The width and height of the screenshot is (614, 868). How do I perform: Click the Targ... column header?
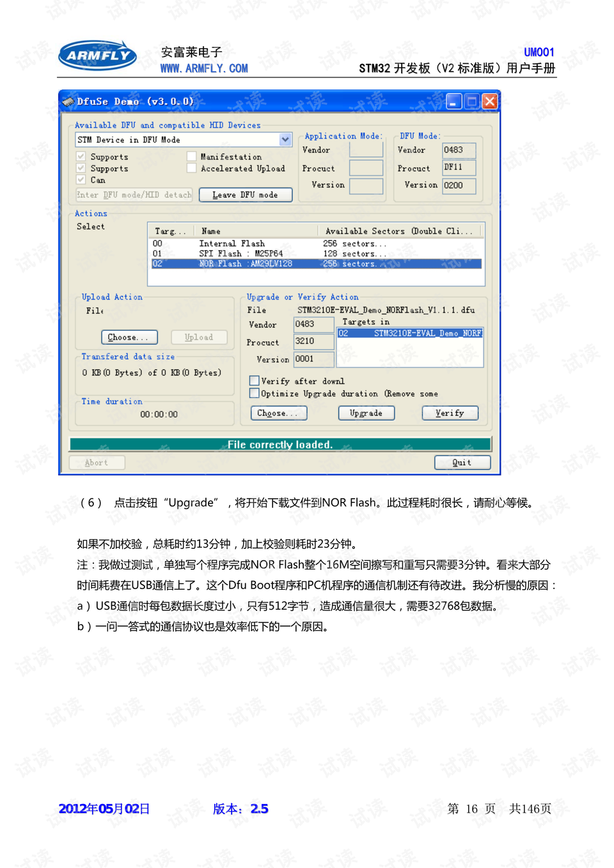coord(170,231)
